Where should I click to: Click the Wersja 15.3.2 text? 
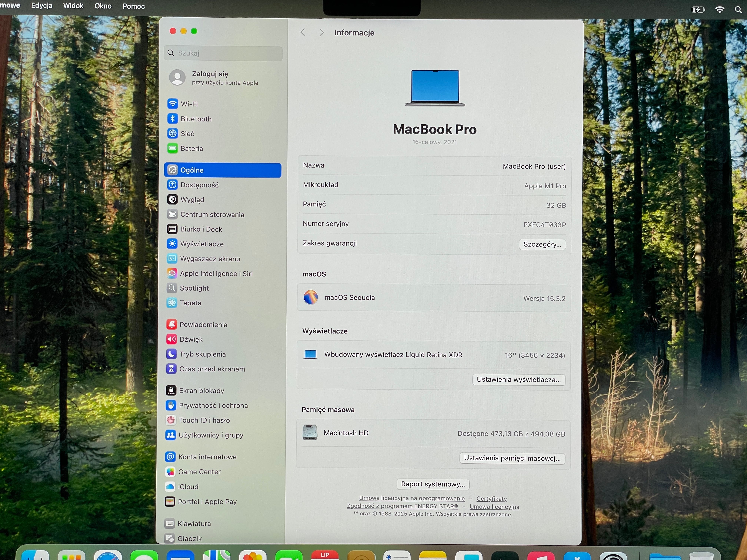(x=544, y=298)
